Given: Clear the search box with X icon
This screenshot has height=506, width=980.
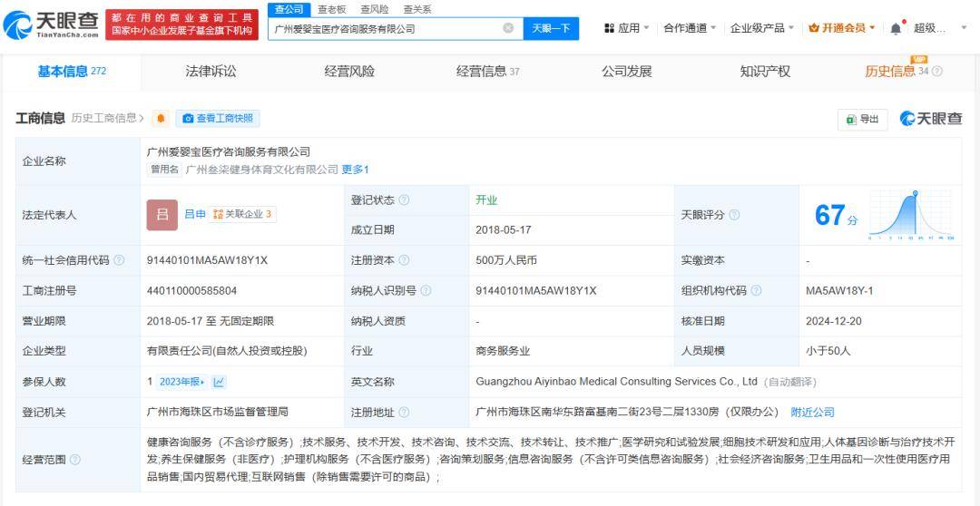Looking at the screenshot, I should click(508, 28).
